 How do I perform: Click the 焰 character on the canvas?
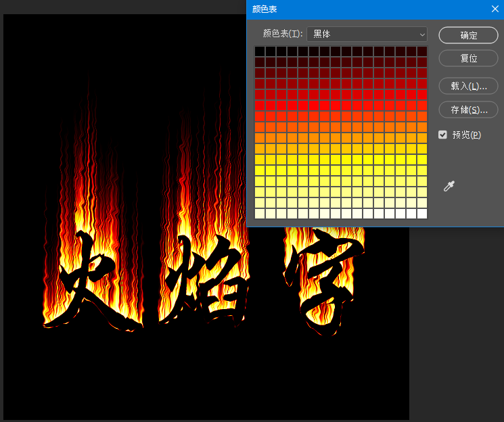204,279
